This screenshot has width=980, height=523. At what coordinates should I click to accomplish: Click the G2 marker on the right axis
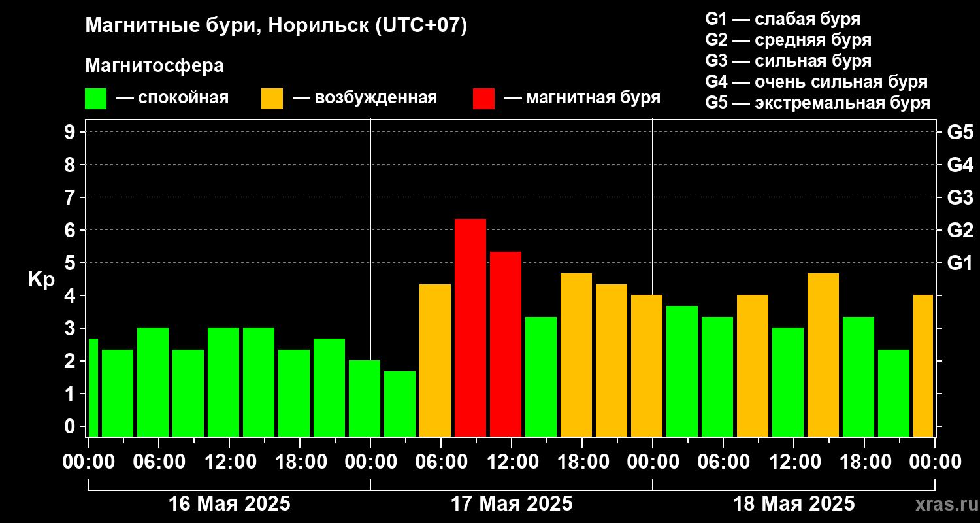[960, 230]
